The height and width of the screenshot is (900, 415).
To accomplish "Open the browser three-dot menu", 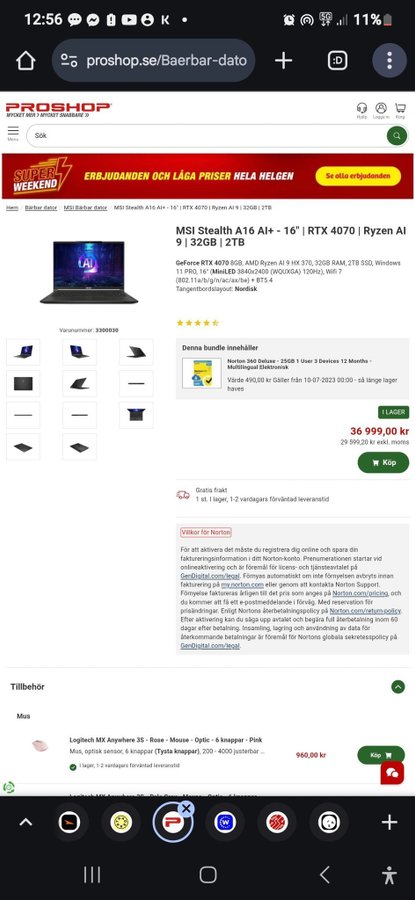I will [389, 60].
